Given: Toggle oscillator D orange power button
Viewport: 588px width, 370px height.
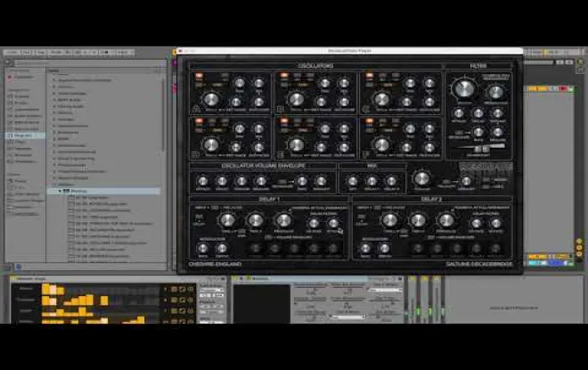Looking at the screenshot, I should point(199,121).
